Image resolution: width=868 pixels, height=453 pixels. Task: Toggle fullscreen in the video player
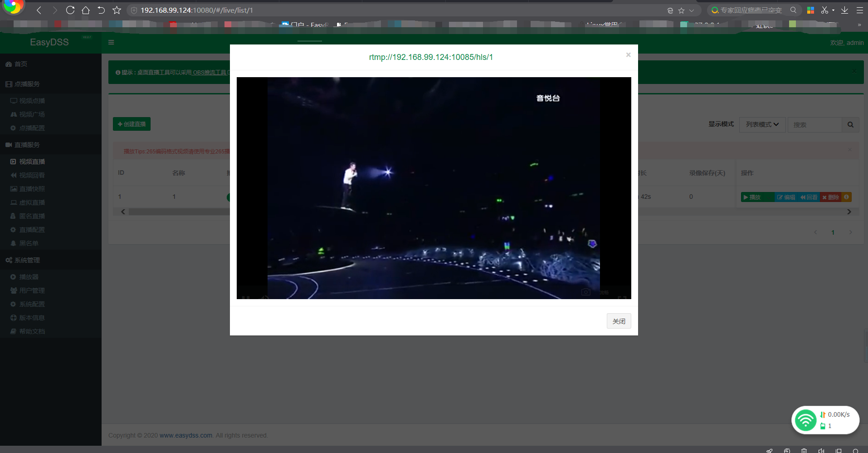pyautogui.click(x=622, y=297)
